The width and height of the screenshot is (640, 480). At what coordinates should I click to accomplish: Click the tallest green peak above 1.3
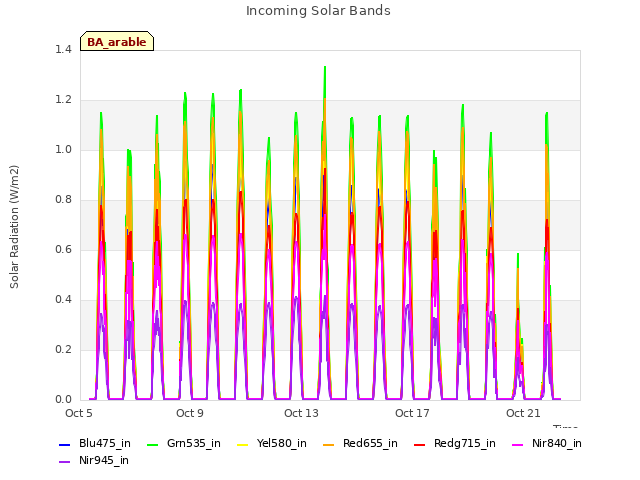[325, 68]
